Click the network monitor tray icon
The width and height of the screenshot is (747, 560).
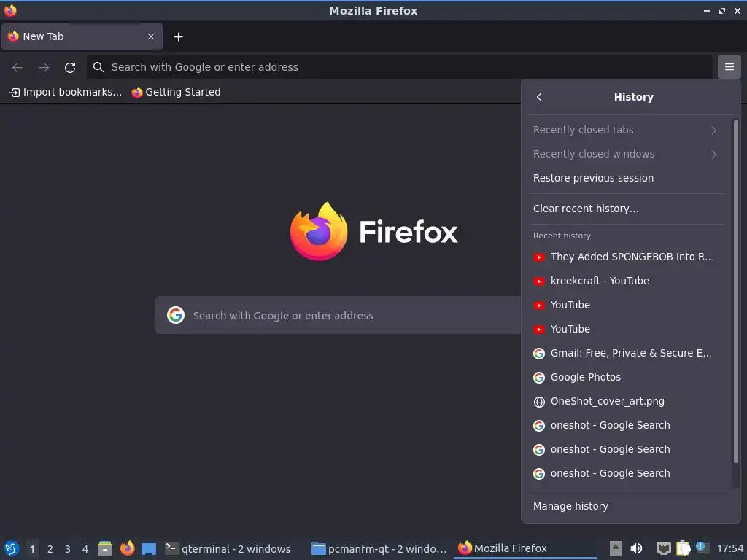663,548
